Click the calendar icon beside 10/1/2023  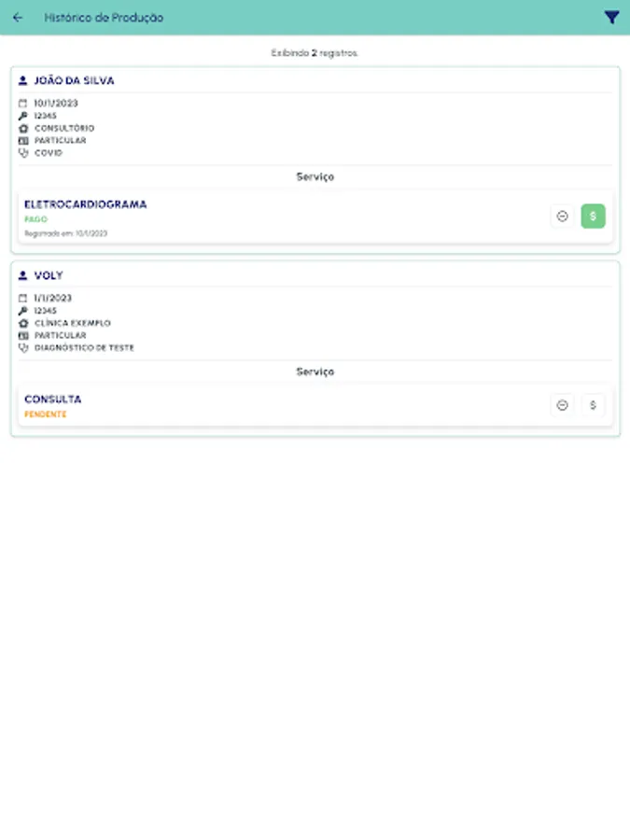coord(23,104)
